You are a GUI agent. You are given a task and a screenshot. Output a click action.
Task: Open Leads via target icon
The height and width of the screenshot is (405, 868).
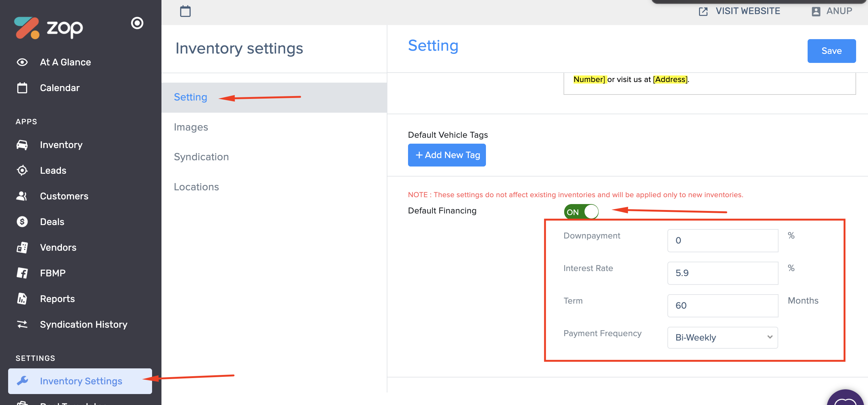22,171
